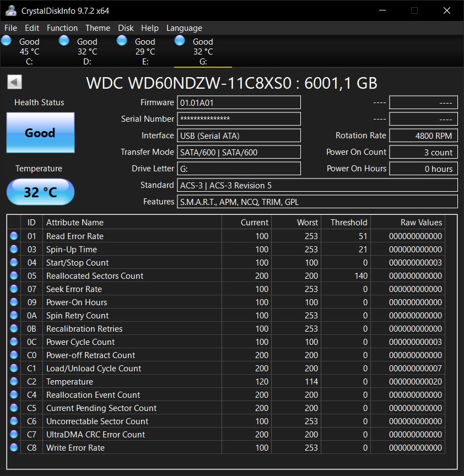
Task: Click the Attribute Name column header
Action: coord(132,222)
